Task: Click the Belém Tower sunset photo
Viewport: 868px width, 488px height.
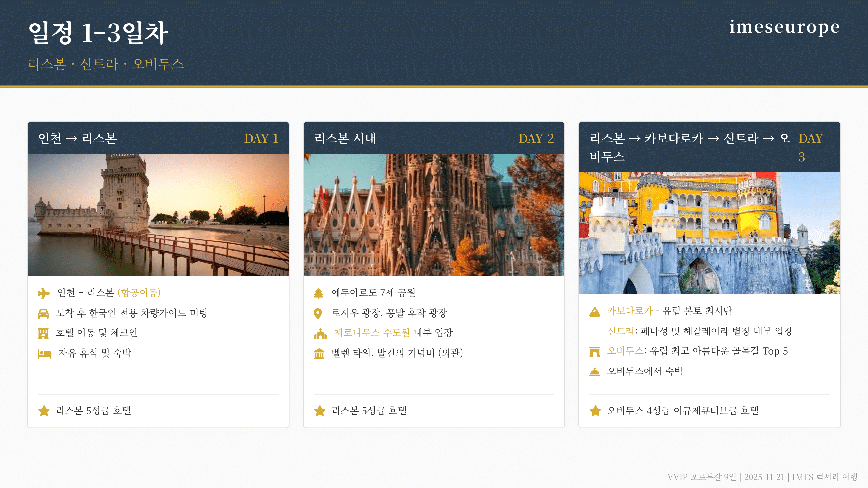Action: [x=158, y=214]
